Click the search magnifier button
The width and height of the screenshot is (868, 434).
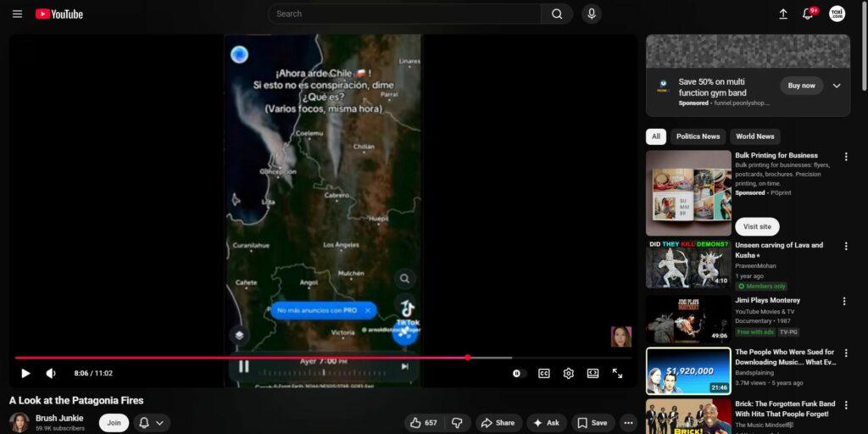pyautogui.click(x=557, y=14)
